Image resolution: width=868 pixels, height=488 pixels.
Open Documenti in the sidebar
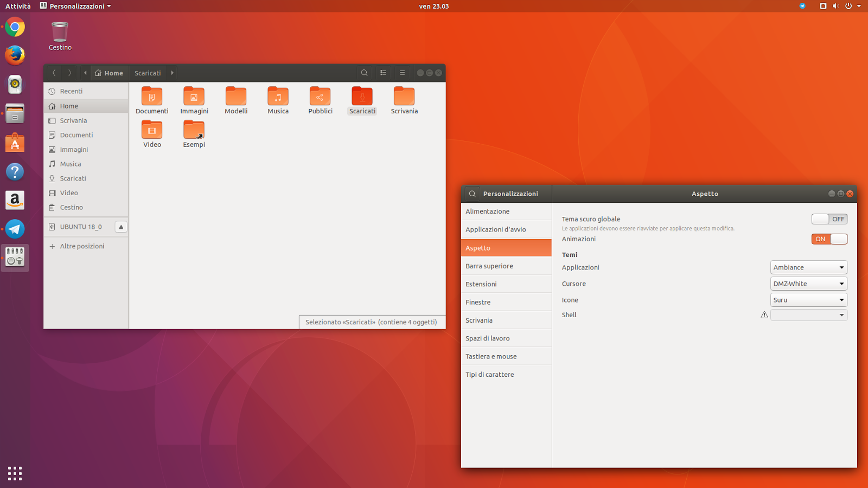86,135
